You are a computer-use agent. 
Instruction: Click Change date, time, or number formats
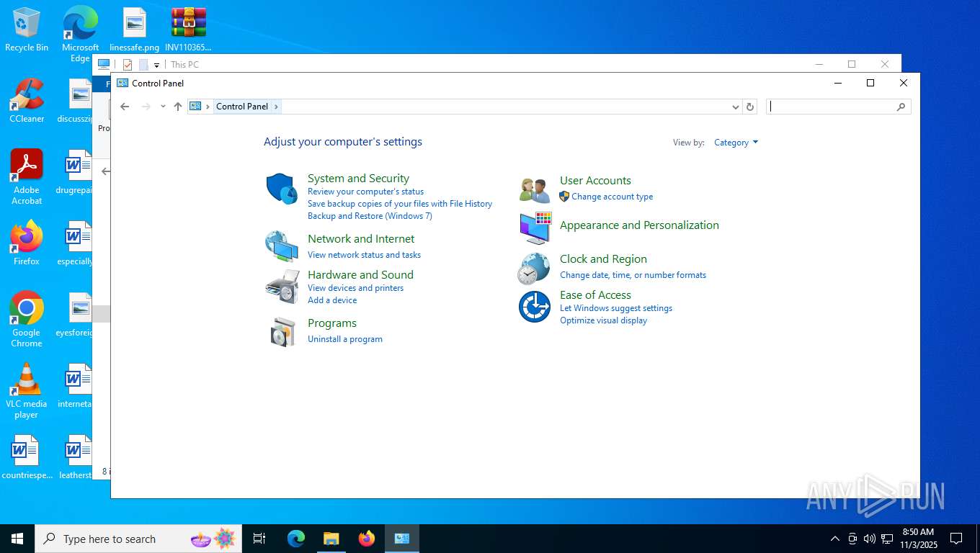point(633,275)
